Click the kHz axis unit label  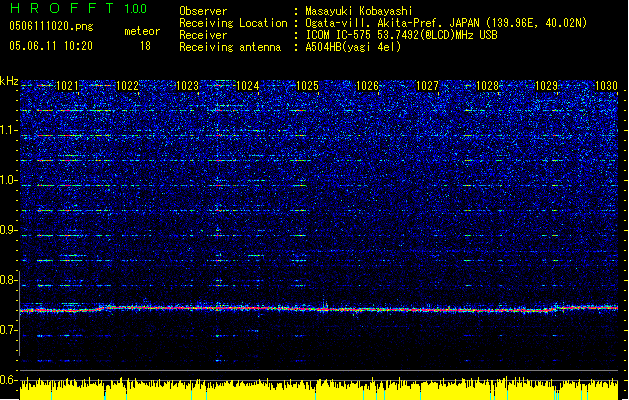tap(9, 81)
